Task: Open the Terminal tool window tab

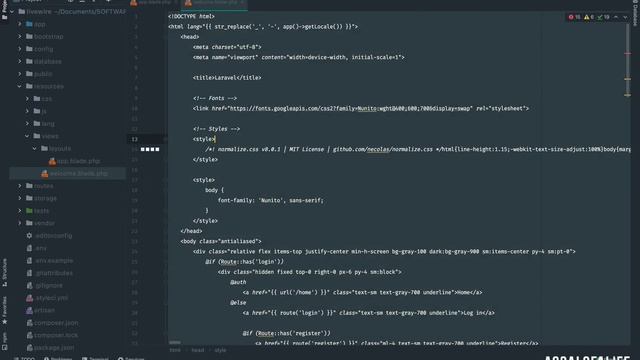Action: [x=95, y=358]
